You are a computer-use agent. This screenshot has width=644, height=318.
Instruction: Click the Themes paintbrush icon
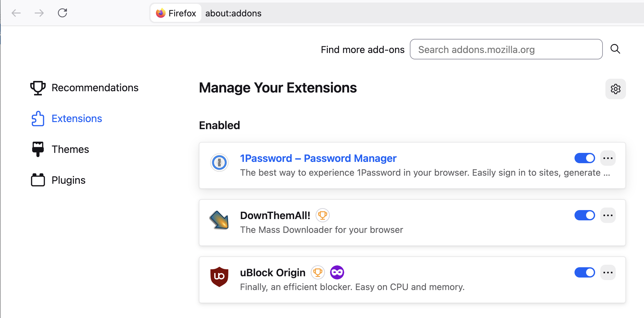tap(38, 149)
